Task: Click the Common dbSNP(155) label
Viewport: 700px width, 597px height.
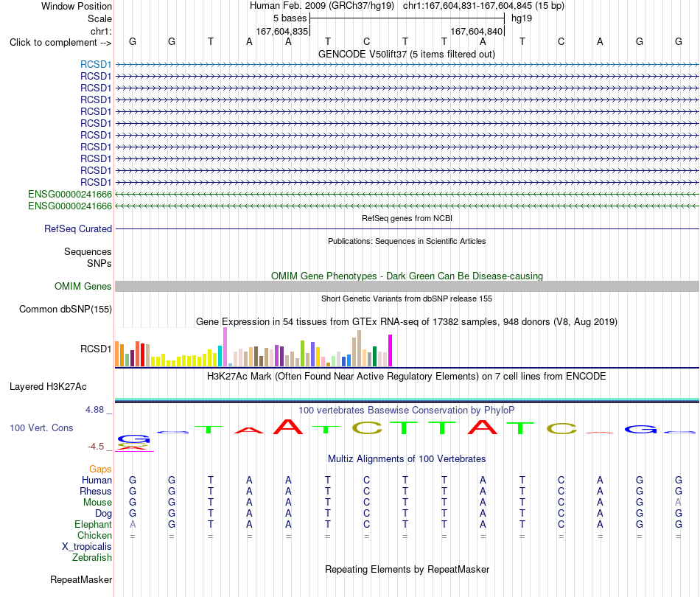Action: [65, 309]
